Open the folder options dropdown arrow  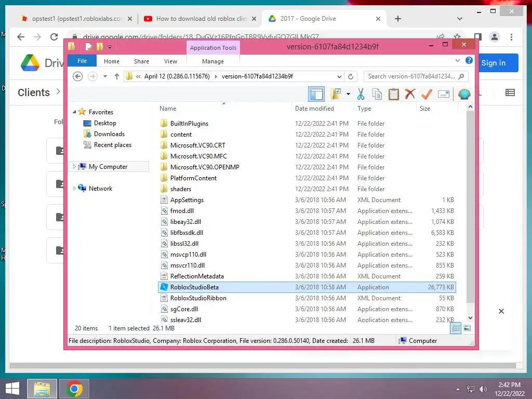click(348, 94)
